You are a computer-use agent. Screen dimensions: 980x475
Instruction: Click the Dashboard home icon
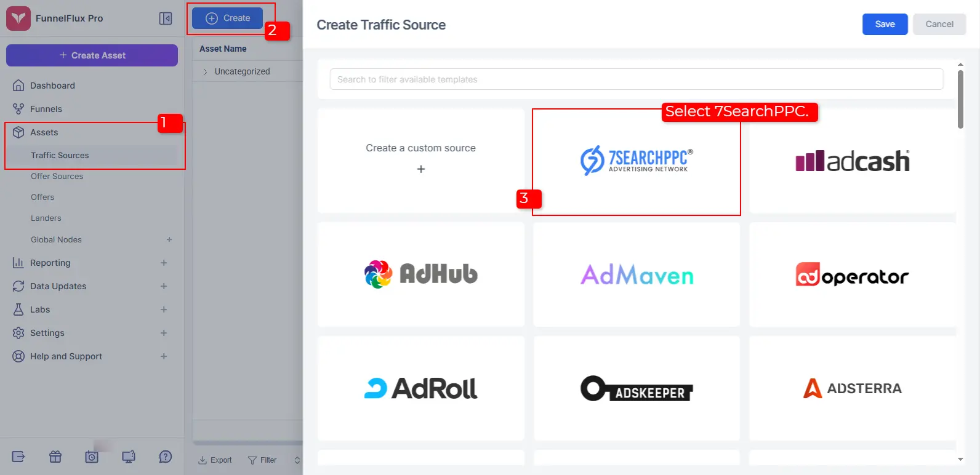18,86
